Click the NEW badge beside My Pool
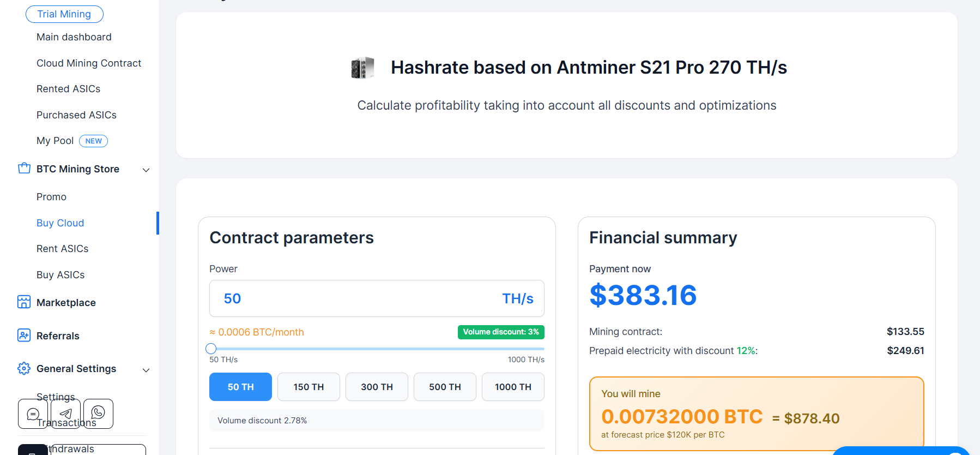Image resolution: width=980 pixels, height=455 pixels. pyautogui.click(x=94, y=141)
